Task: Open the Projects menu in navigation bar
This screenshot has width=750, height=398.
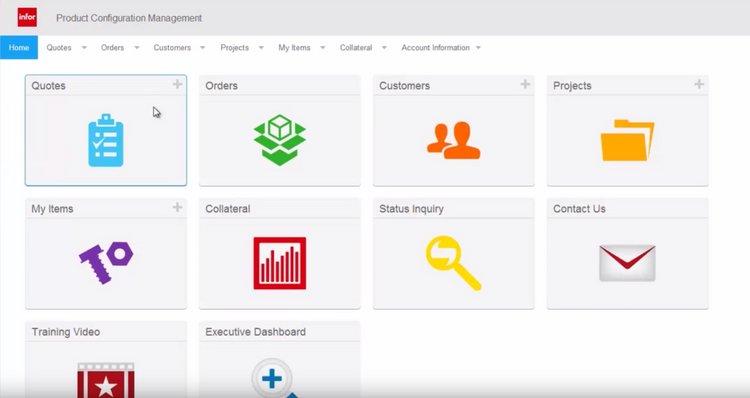Action: [234, 48]
